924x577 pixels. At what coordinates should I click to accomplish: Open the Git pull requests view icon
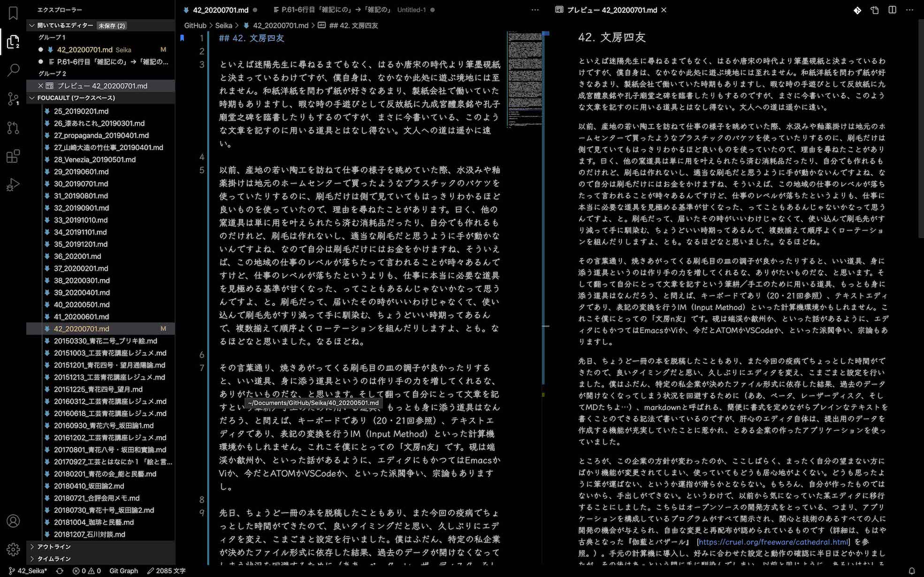pyautogui.click(x=13, y=128)
